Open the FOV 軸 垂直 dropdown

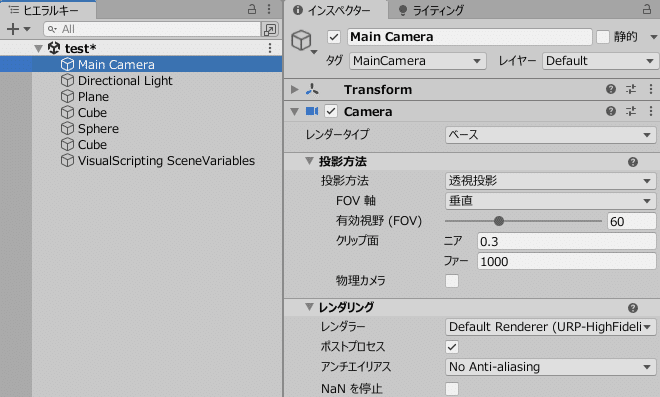click(550, 201)
